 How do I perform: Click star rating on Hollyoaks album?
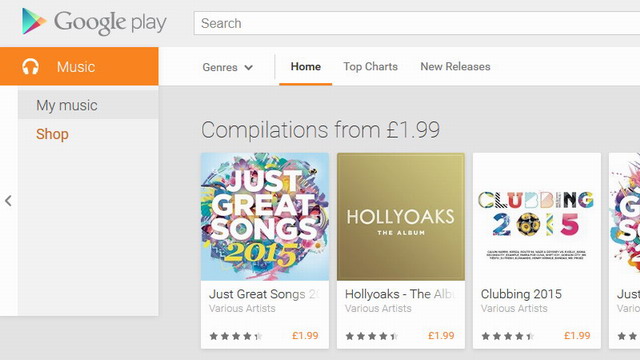click(372, 336)
